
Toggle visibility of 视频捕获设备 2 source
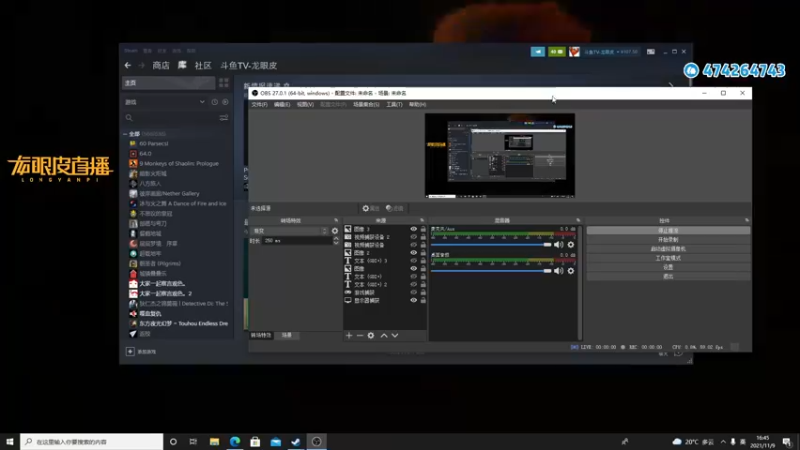pos(413,237)
